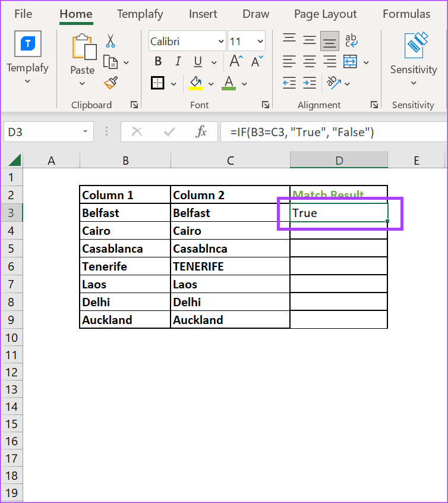
Task: Expand Orientation options arrow
Action: pyautogui.click(x=347, y=84)
